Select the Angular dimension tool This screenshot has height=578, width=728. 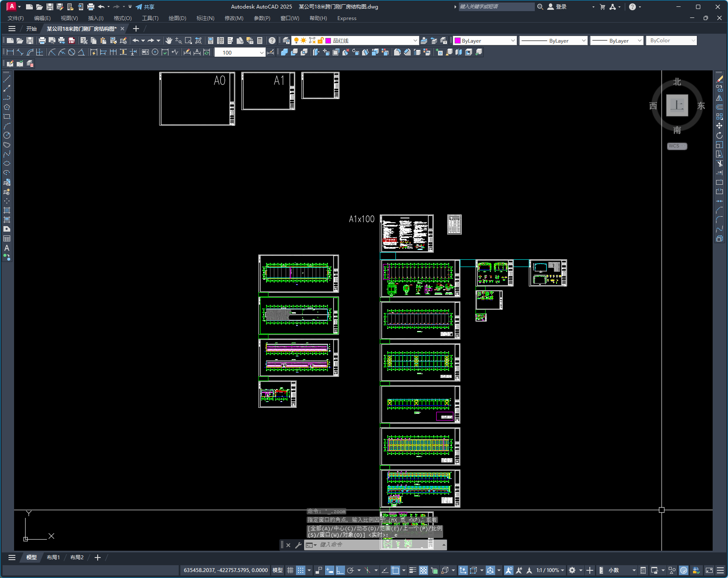(81, 52)
